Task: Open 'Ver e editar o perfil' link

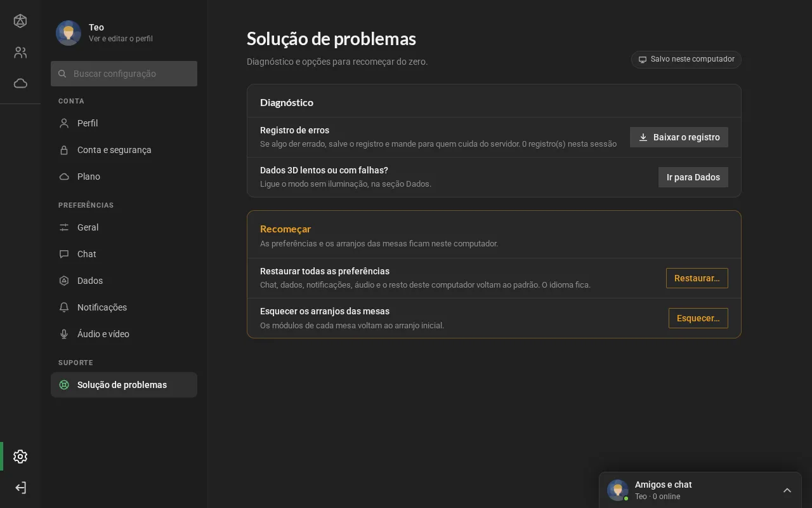Action: pos(121,39)
